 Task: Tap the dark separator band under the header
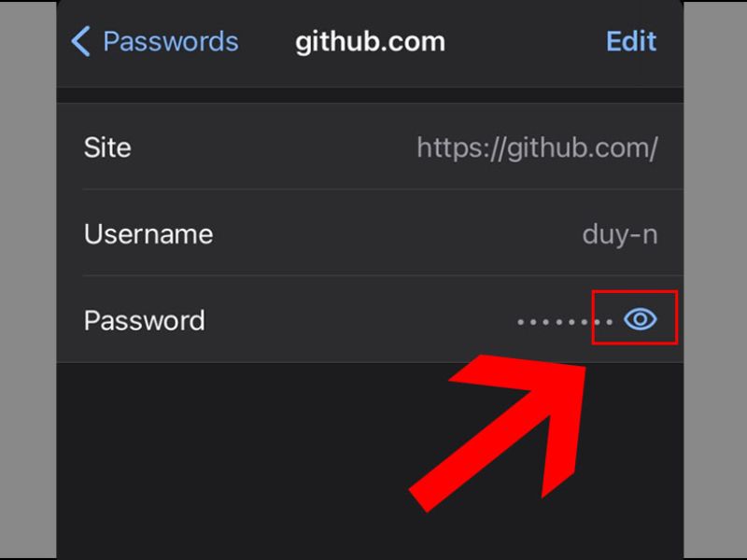tap(370, 95)
